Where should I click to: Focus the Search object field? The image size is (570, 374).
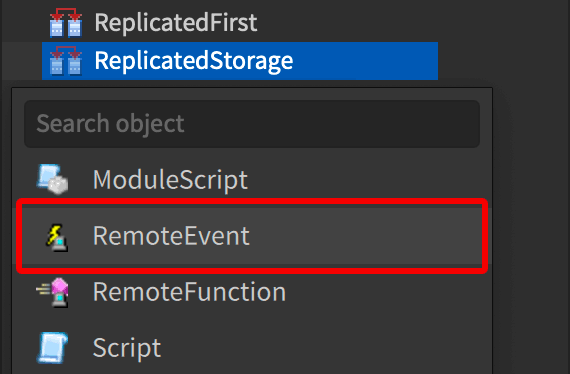click(x=252, y=124)
